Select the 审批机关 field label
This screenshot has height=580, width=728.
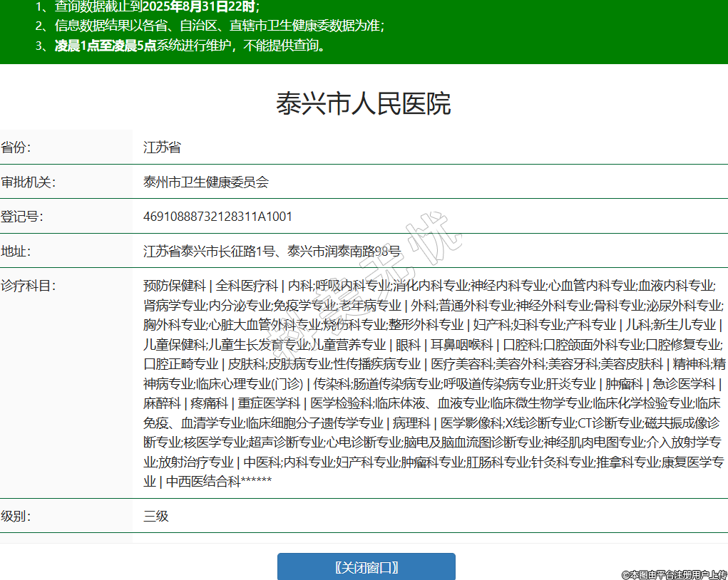point(28,182)
